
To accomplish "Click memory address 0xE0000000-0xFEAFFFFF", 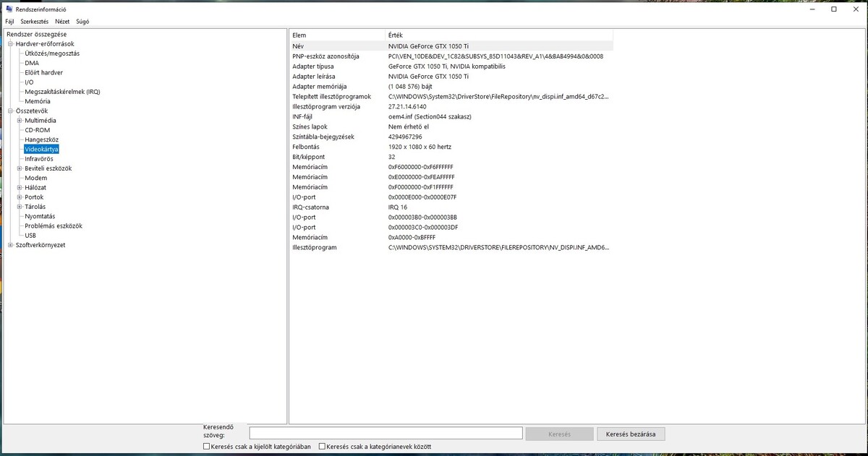I will pos(421,177).
